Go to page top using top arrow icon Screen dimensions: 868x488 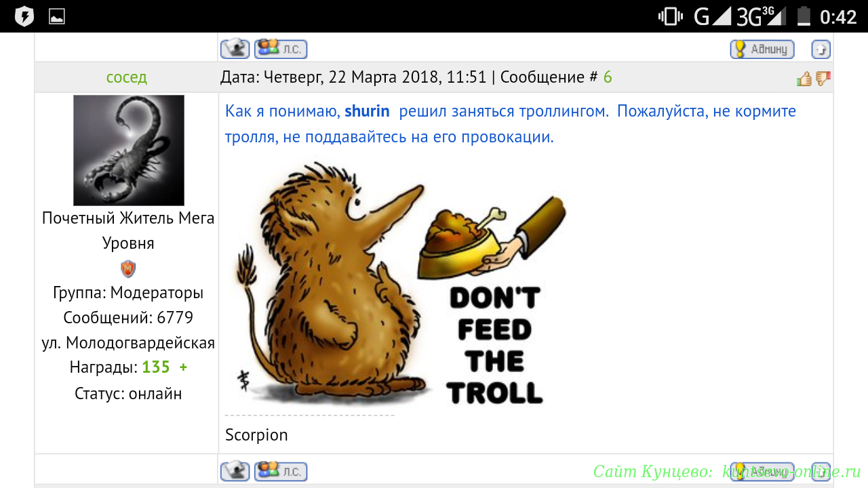point(821,49)
